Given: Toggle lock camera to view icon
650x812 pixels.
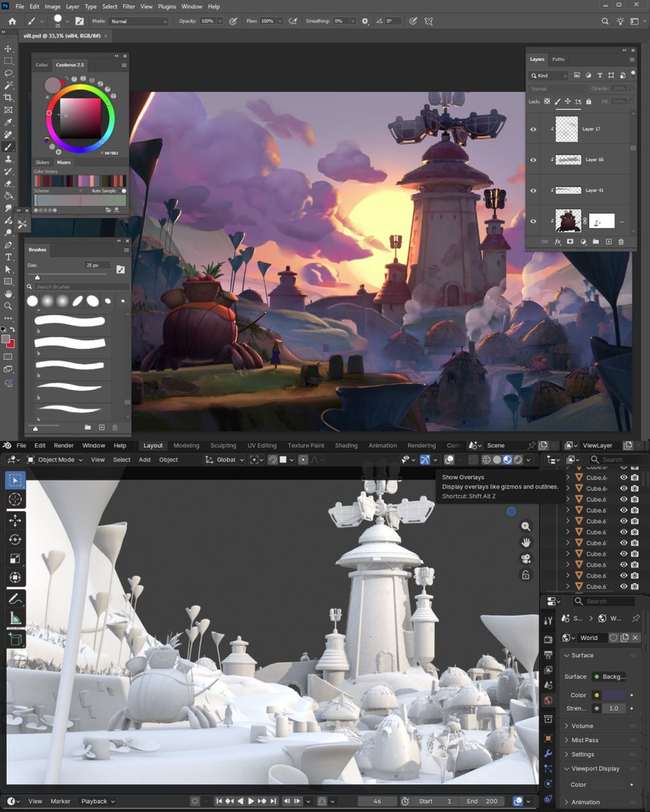Looking at the screenshot, I should (525, 575).
